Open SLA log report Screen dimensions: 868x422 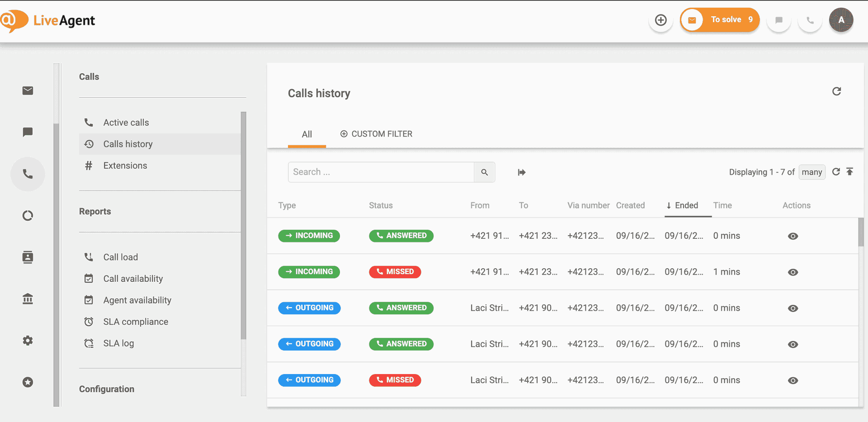(160, 343)
